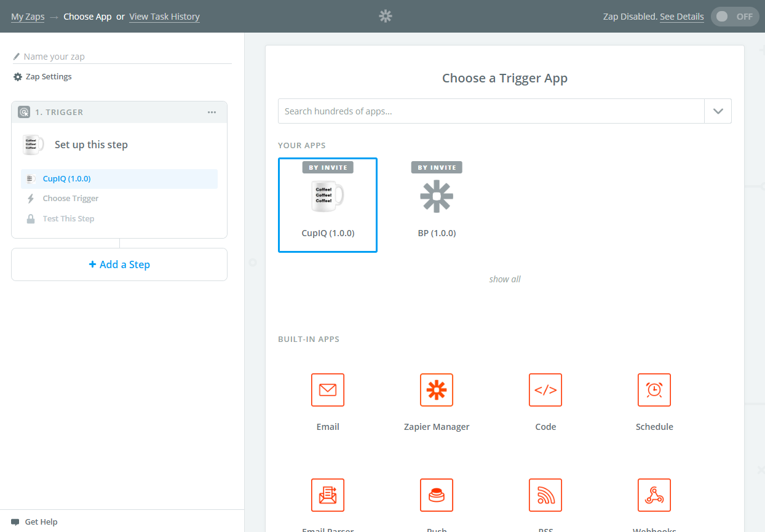Select the RSS feed app icon
This screenshot has width=765, height=532.
pyautogui.click(x=545, y=495)
